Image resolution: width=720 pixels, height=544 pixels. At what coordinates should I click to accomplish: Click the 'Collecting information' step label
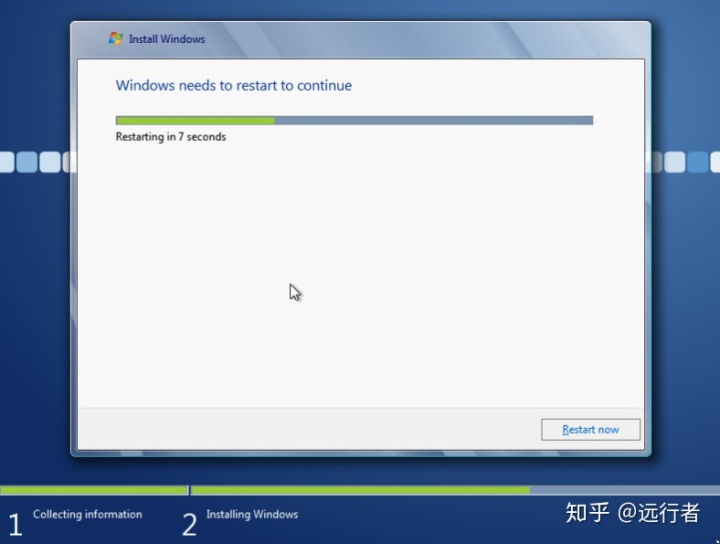click(x=87, y=515)
